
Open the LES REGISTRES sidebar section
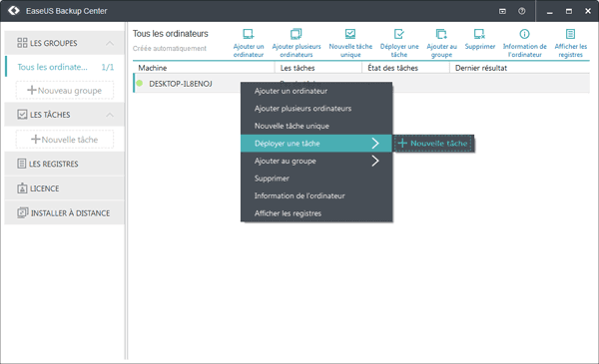point(64,164)
